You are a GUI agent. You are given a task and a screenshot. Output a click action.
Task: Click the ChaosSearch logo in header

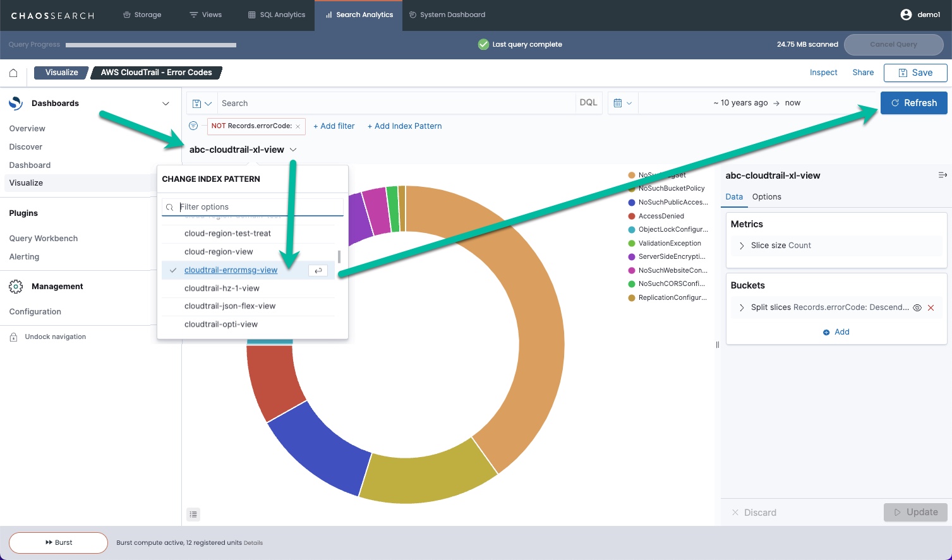(x=52, y=15)
